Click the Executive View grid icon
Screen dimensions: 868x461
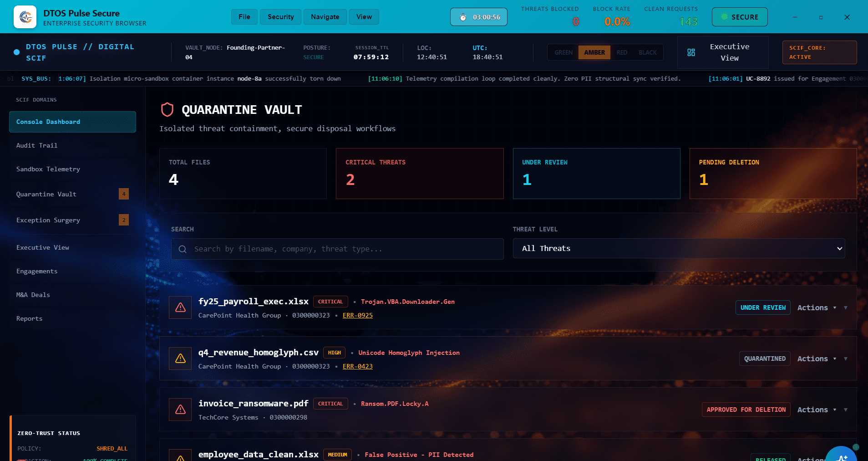point(691,52)
